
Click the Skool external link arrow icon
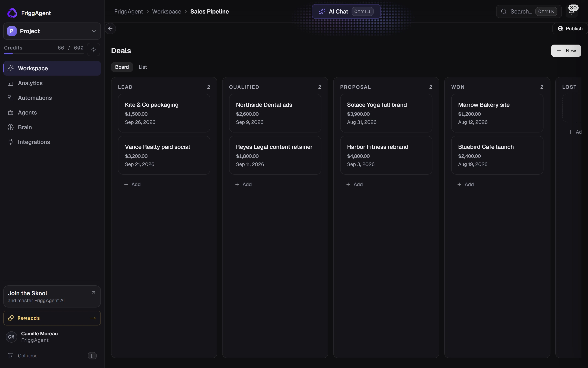point(93,293)
